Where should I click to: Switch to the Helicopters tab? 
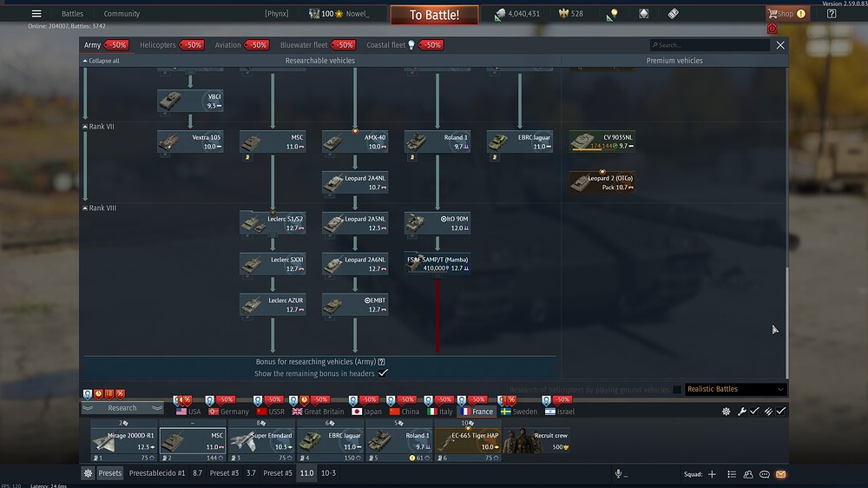click(x=158, y=45)
